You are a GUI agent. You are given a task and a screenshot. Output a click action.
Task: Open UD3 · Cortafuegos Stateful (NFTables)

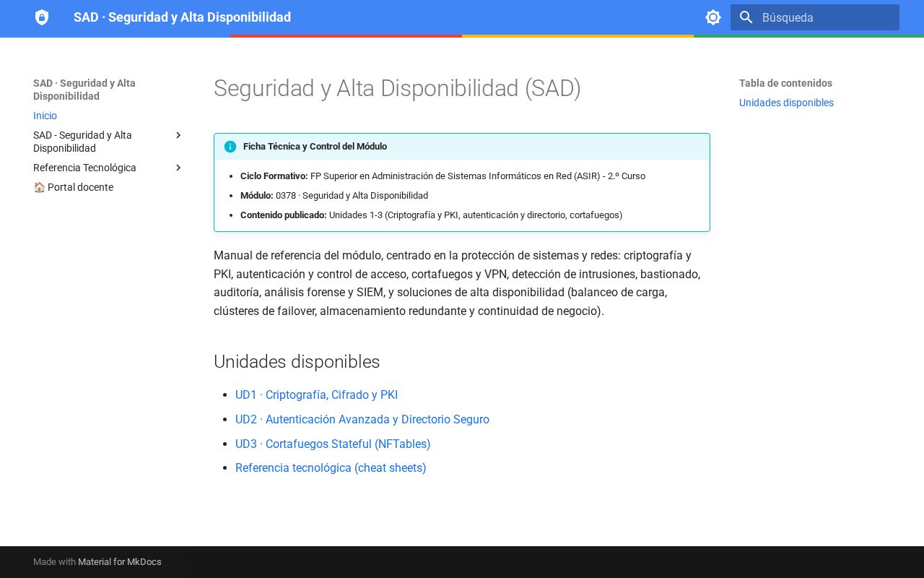tap(333, 444)
